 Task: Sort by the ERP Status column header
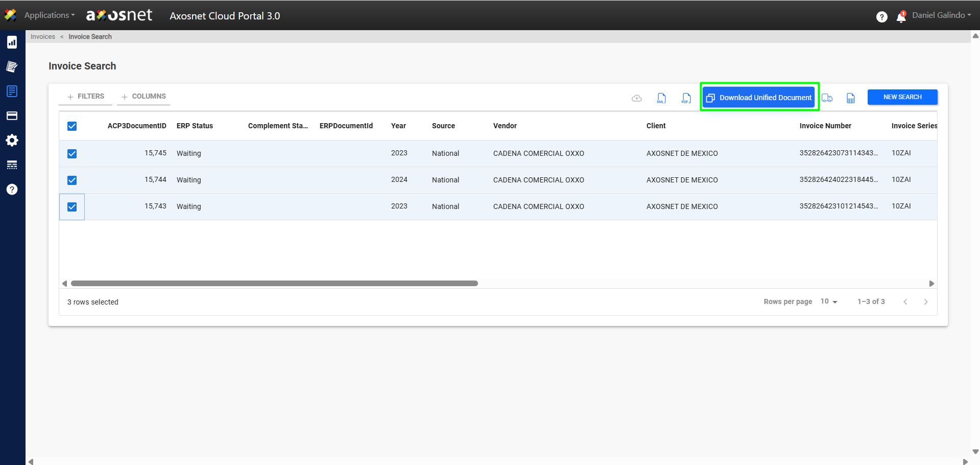[x=195, y=126]
